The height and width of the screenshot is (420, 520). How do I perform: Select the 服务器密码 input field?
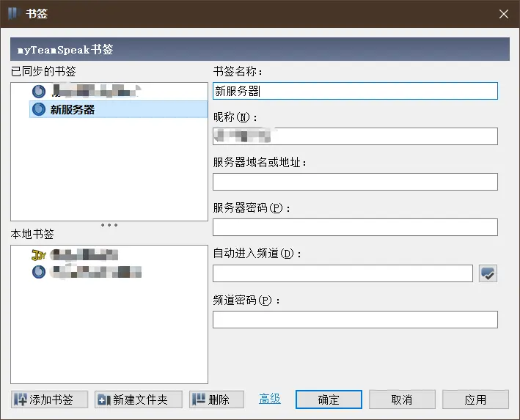click(x=355, y=227)
